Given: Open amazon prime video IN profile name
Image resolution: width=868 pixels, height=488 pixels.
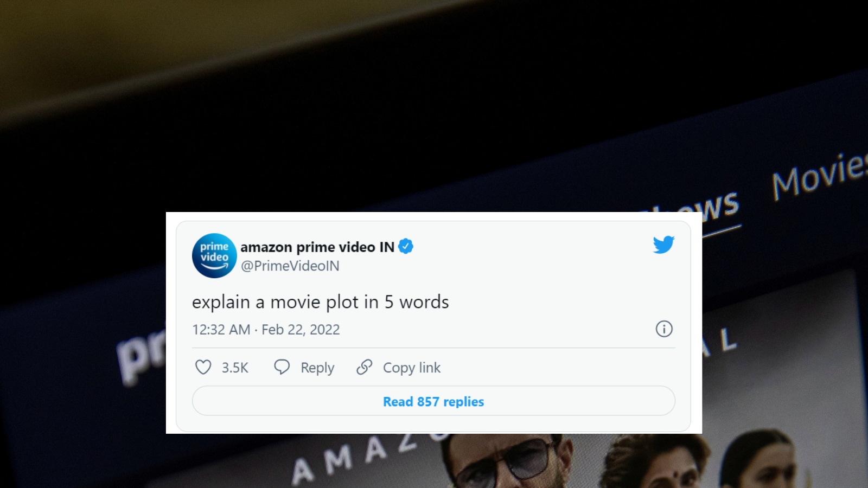Looking at the screenshot, I should coord(317,247).
